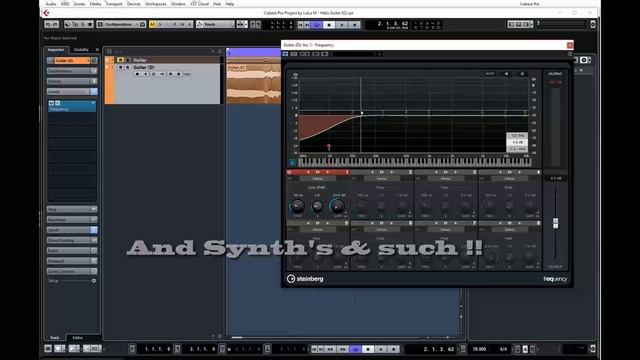Open the Devices menu
Viewport: 640px width, 360px height.
tap(134, 4)
